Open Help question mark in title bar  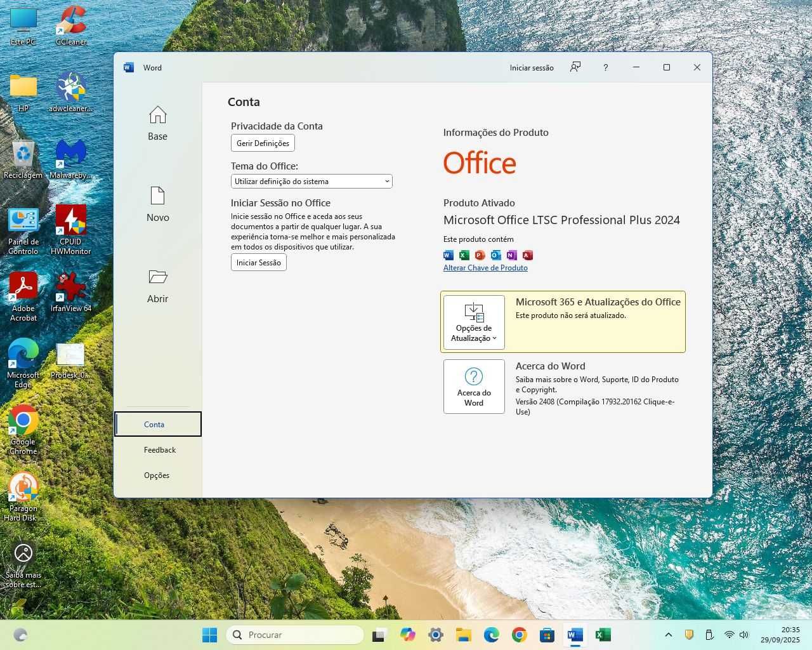tap(605, 67)
